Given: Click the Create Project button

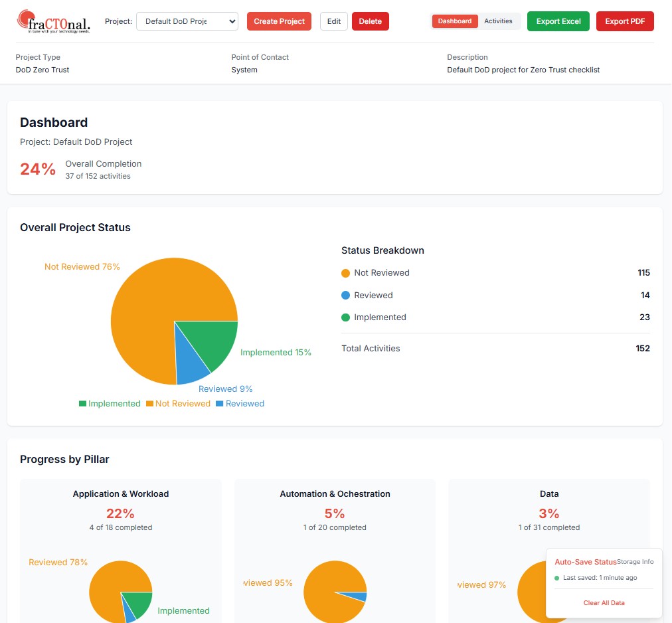Looking at the screenshot, I should [279, 21].
